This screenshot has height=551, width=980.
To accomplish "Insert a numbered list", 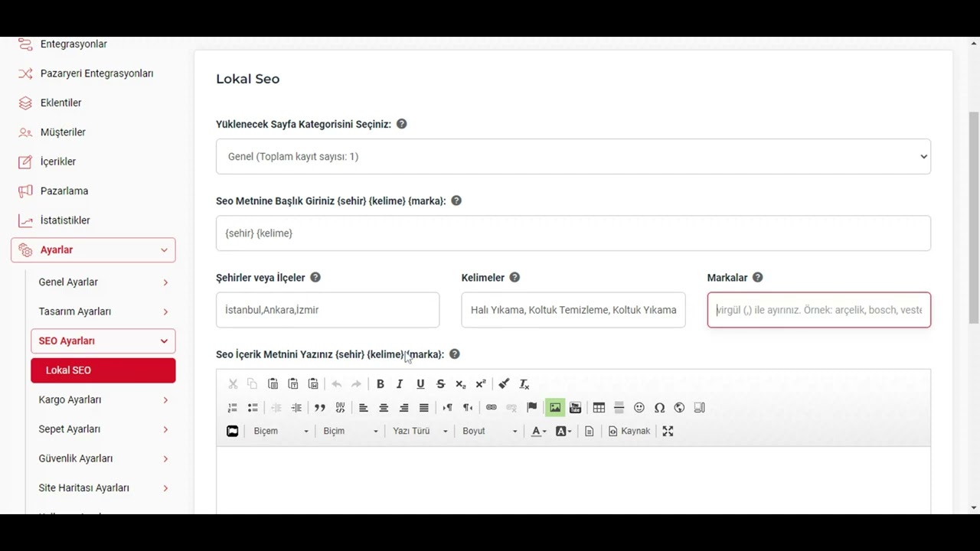I will [233, 408].
